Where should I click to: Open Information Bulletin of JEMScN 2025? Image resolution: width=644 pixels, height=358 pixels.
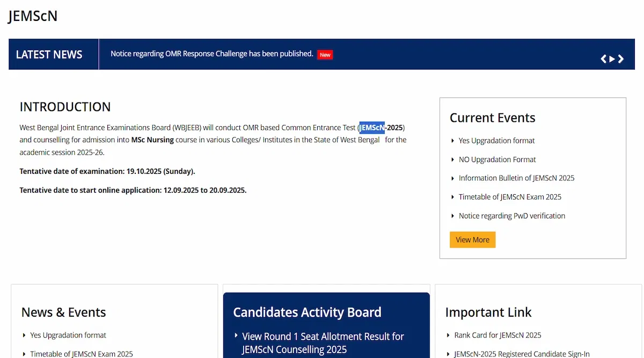point(516,178)
